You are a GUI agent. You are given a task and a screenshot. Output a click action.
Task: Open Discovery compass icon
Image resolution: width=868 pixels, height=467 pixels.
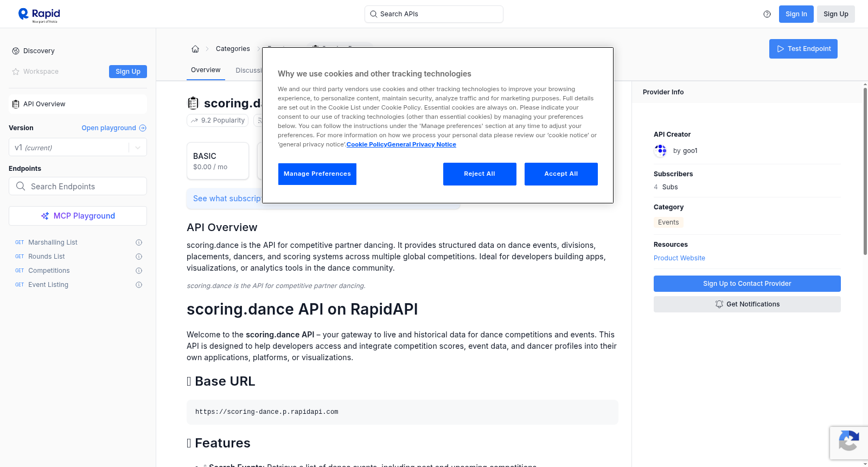coord(16,51)
